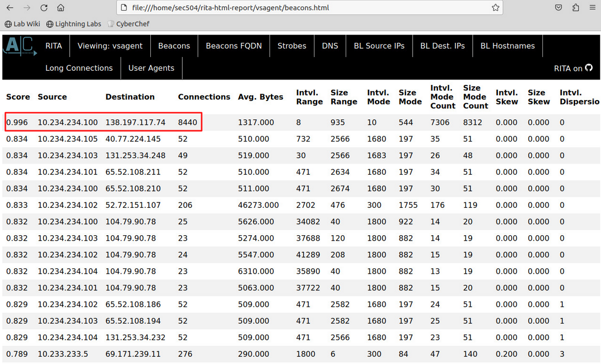601x364 pixels.
Task: Open the Lightning Labs bookmark
Action: pyautogui.click(x=74, y=24)
